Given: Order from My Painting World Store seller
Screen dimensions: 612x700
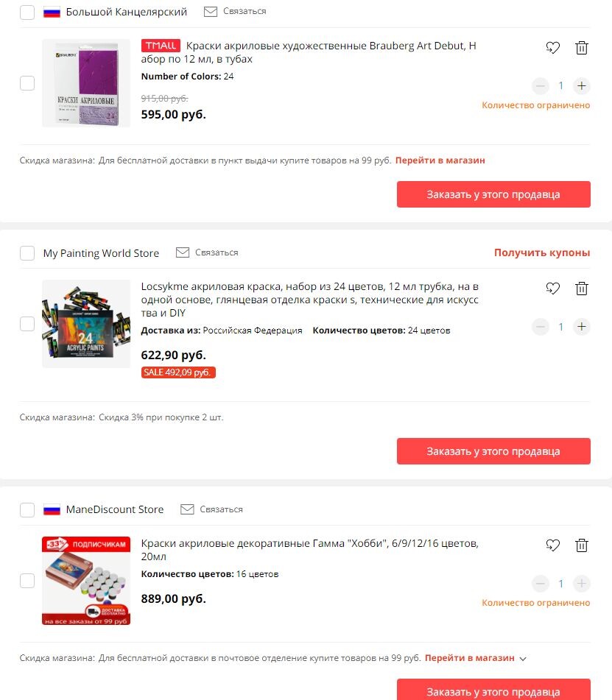Looking at the screenshot, I should pyautogui.click(x=493, y=451).
